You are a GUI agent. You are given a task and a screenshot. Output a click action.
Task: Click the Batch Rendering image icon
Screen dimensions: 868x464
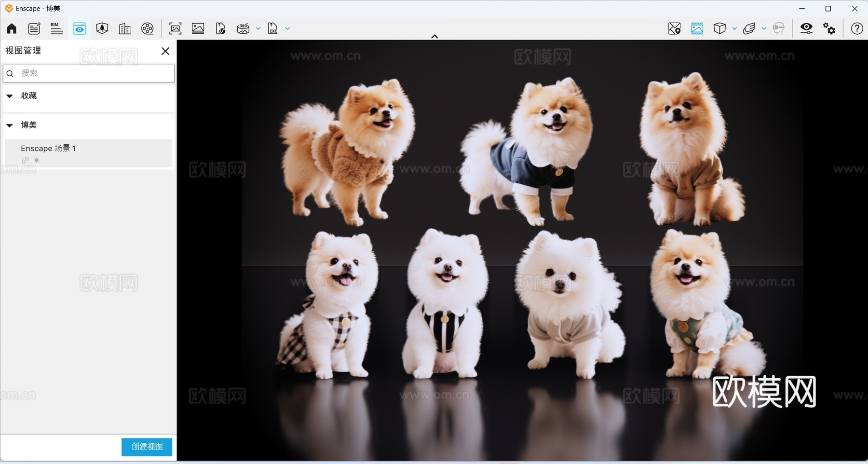point(198,28)
